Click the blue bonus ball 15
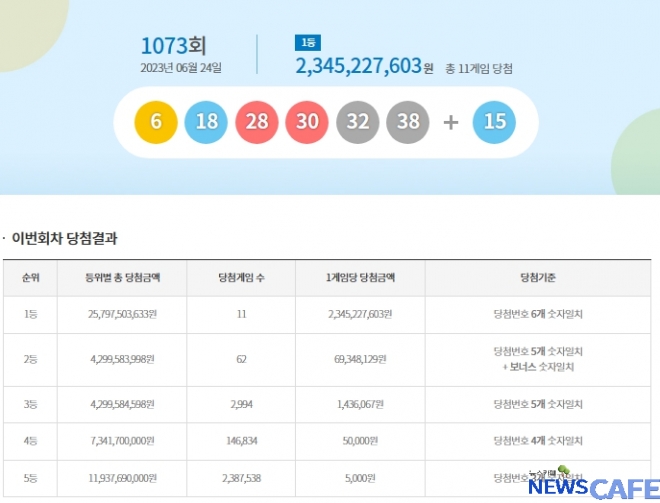 tap(494, 122)
